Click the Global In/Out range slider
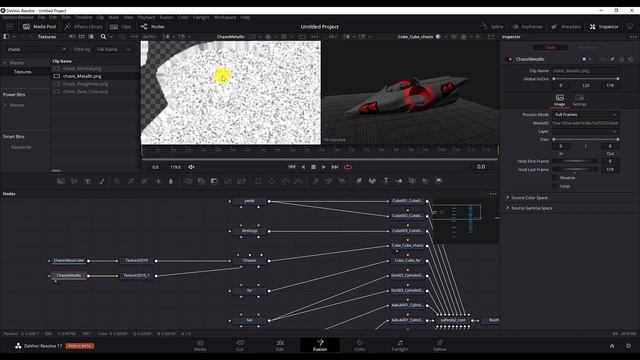 coord(586,78)
